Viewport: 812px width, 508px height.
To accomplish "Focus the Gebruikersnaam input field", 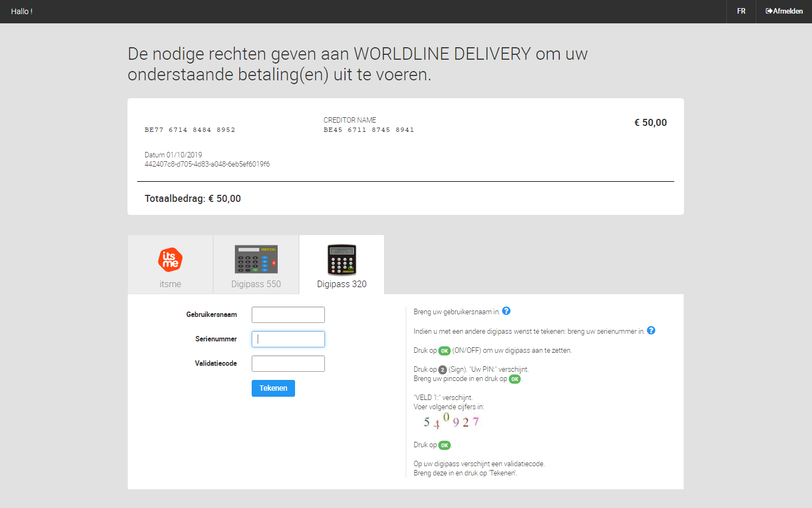I will tap(288, 315).
